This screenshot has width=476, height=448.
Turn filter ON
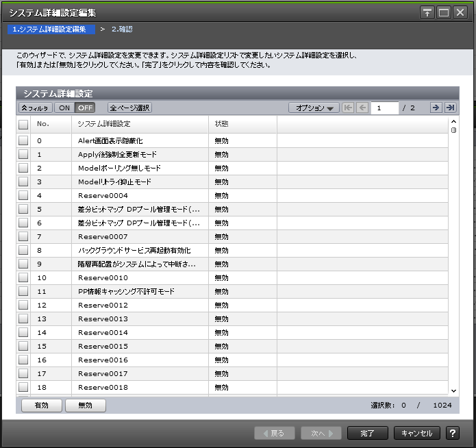[64, 108]
